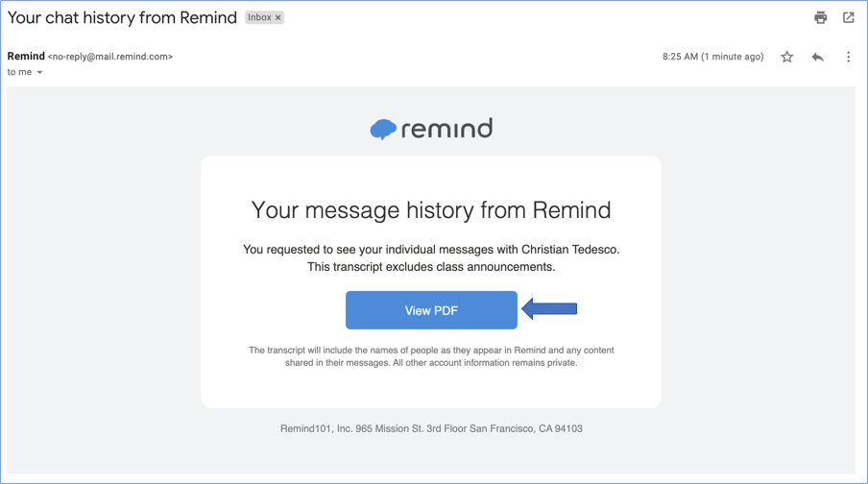
Task: Click the View PDF button
Action: coord(431,310)
